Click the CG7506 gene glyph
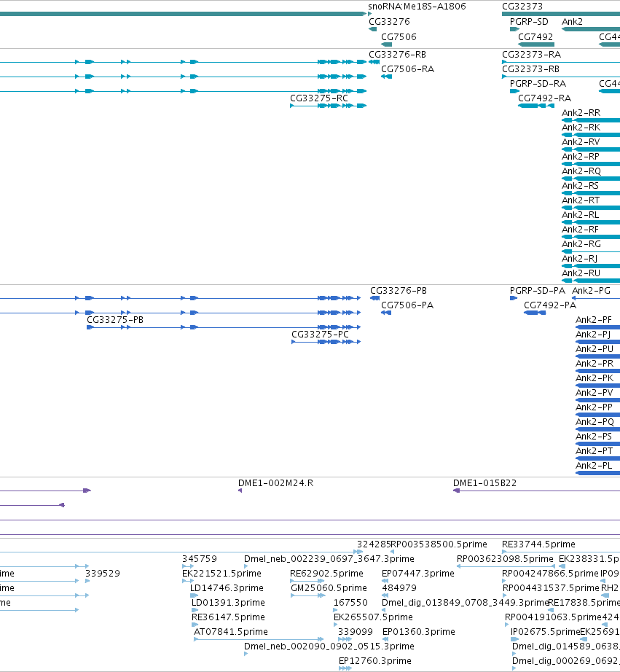 (x=386, y=44)
